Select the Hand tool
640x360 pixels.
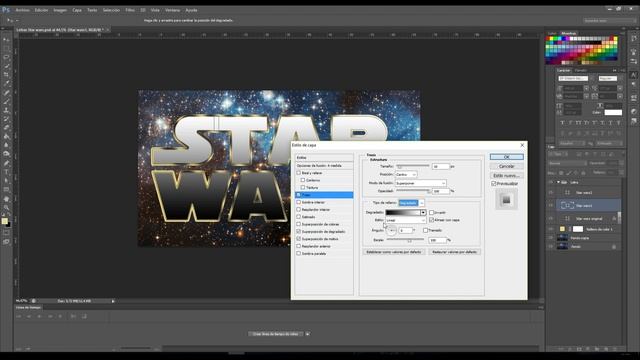pos(6,199)
